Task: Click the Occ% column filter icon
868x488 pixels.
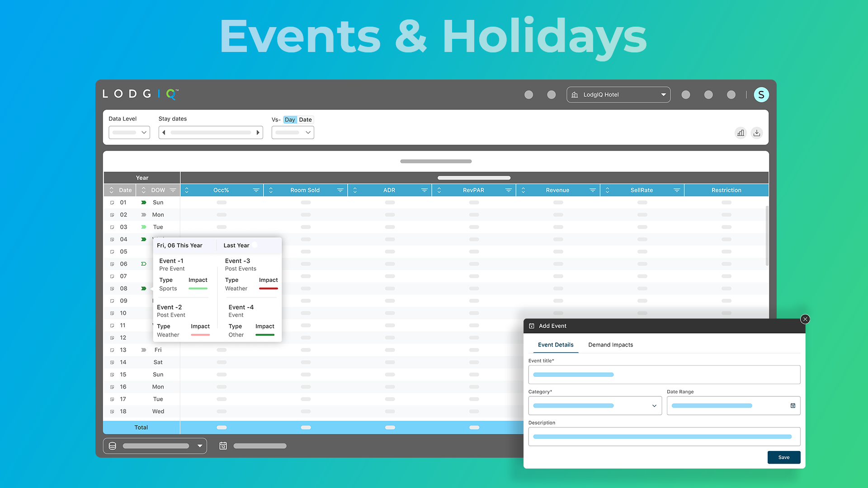Action: [x=256, y=190]
